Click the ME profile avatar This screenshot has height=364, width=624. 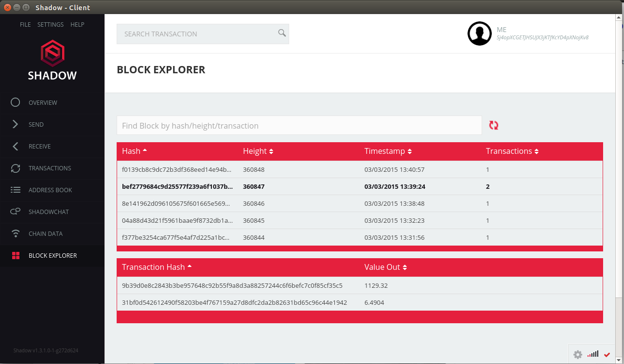point(480,33)
